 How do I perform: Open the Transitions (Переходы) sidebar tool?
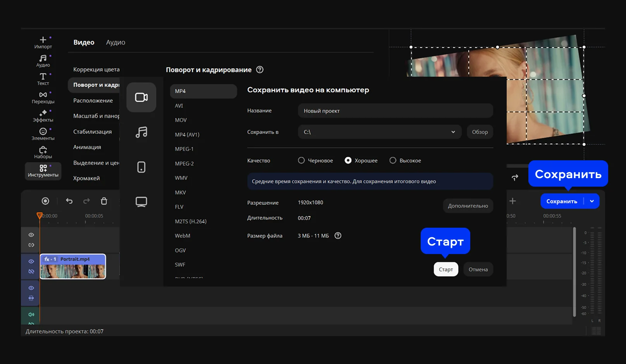click(43, 98)
